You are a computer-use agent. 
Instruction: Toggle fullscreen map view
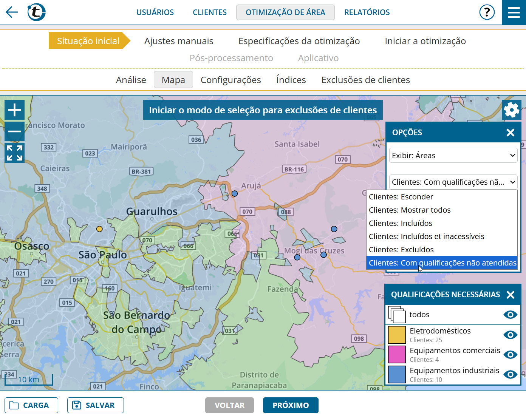pyautogui.click(x=15, y=153)
